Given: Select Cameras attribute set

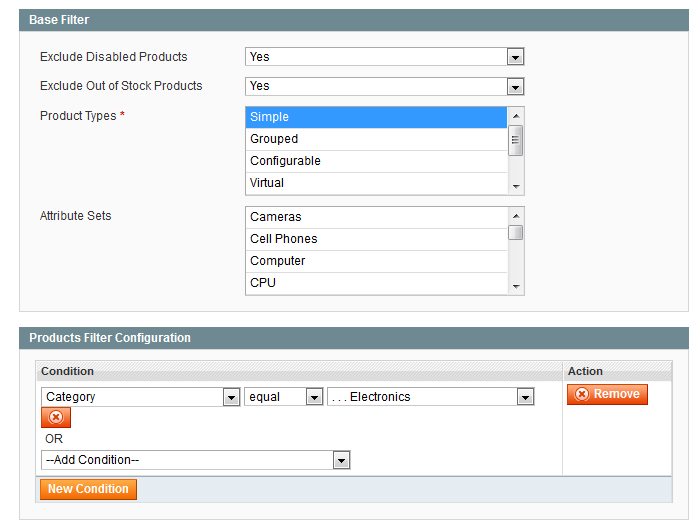Looking at the screenshot, I should click(x=375, y=217).
